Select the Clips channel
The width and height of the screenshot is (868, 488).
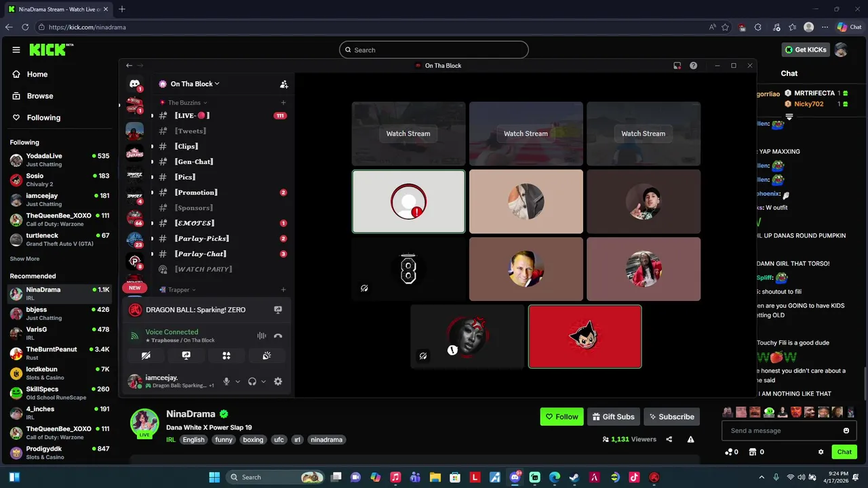(x=222, y=146)
